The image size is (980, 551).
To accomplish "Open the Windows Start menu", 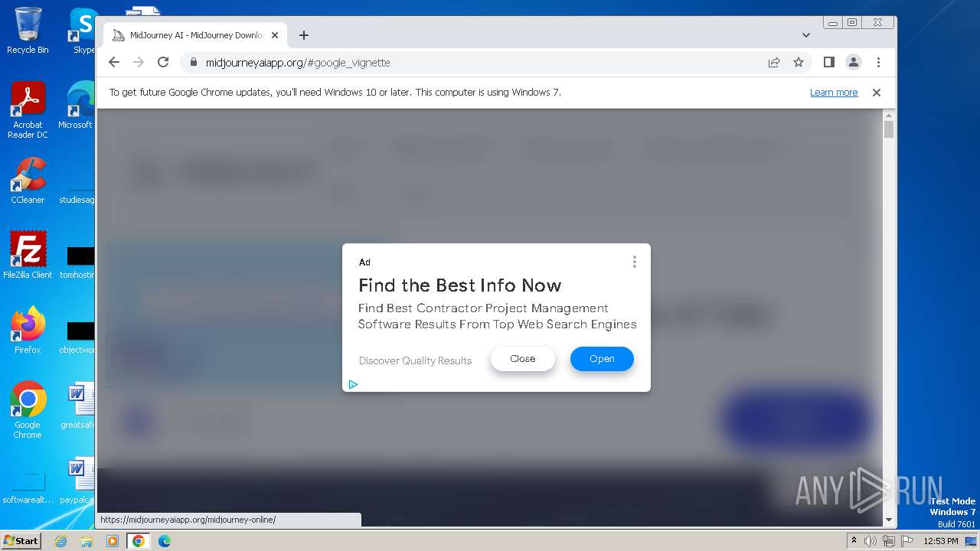I will tap(21, 541).
